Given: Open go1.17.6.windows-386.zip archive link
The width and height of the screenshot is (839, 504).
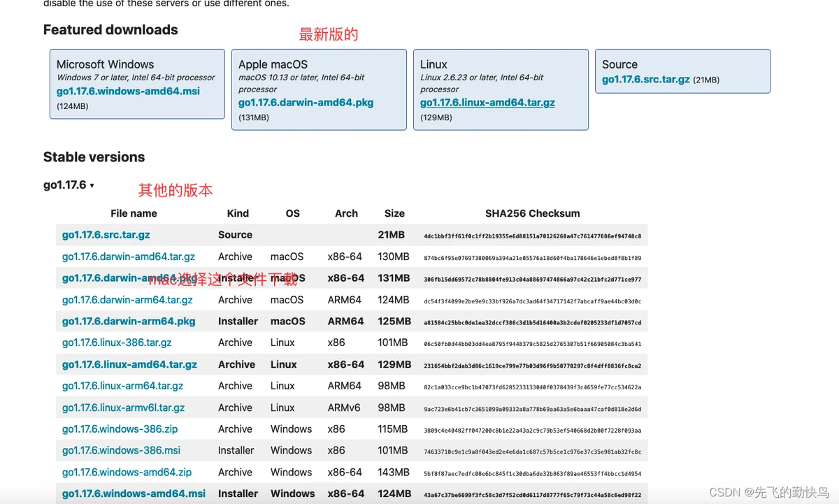Looking at the screenshot, I should coord(120,429).
